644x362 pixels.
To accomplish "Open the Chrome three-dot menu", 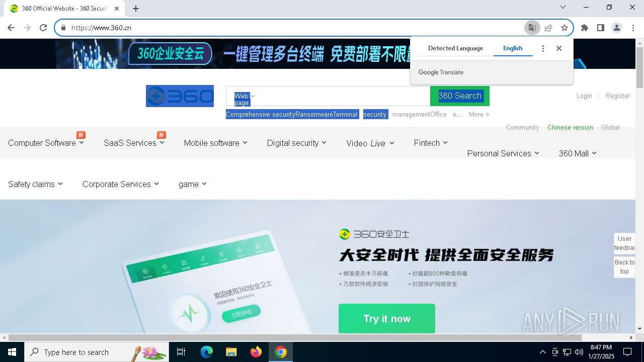I will pos(633,28).
